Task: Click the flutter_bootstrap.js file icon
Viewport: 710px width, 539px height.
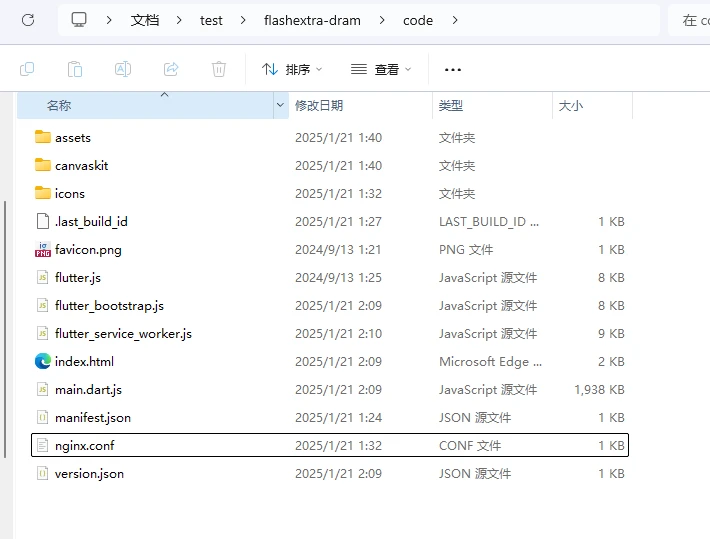Action: coord(43,305)
